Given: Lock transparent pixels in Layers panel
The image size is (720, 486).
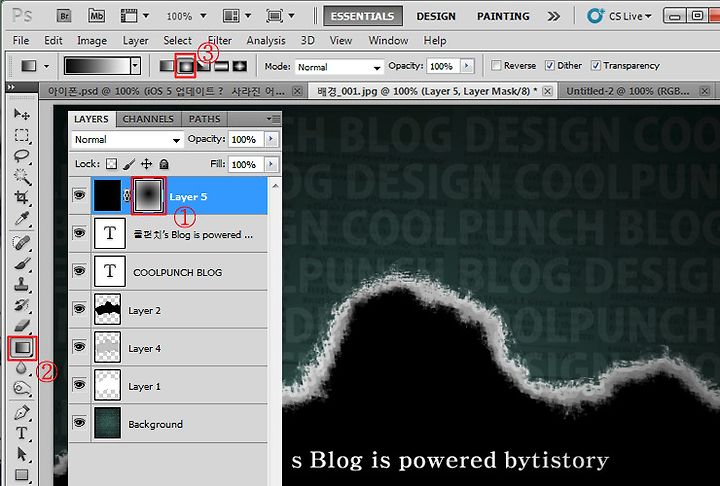Looking at the screenshot, I should point(111,164).
